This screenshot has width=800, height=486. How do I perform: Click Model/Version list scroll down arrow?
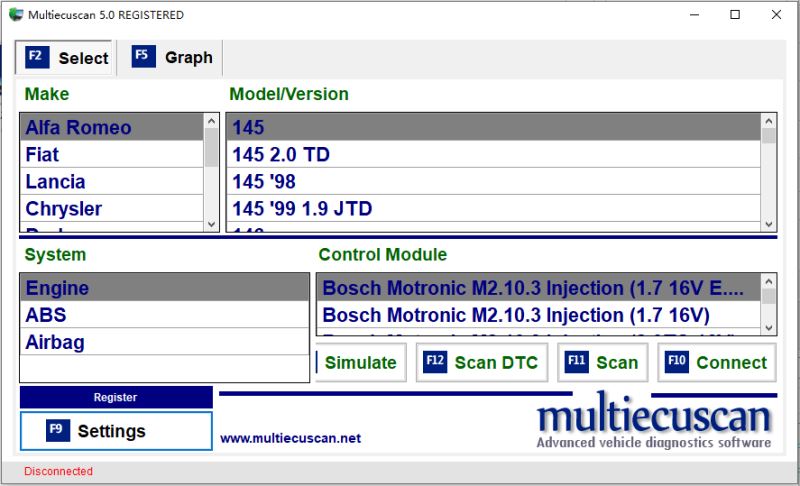768,224
